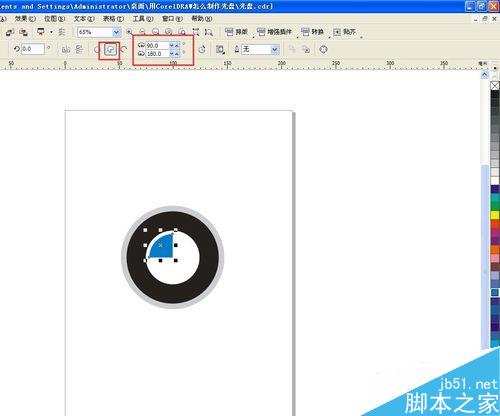Click the end angle field 180.0
The width and height of the screenshot is (500, 416).
(x=157, y=54)
